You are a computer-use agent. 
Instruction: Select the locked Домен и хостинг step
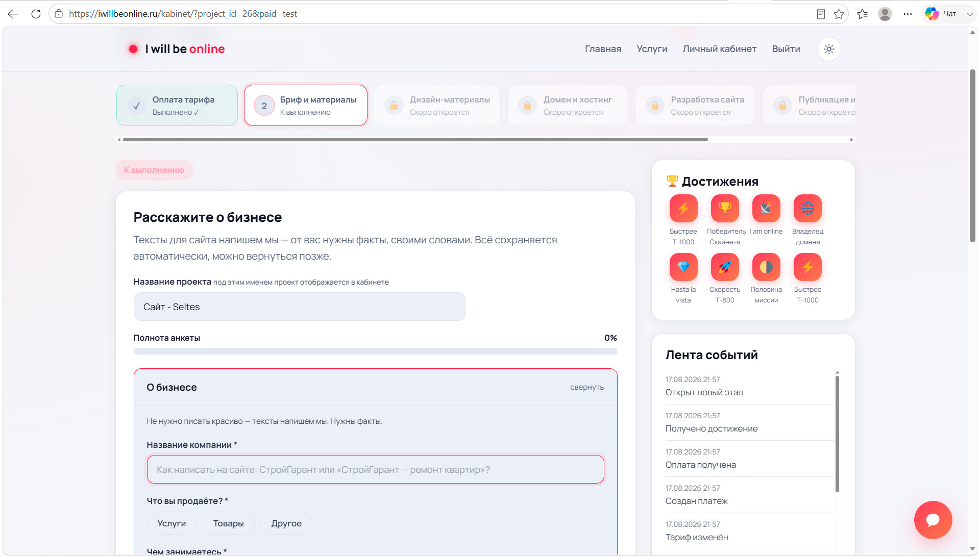(568, 105)
